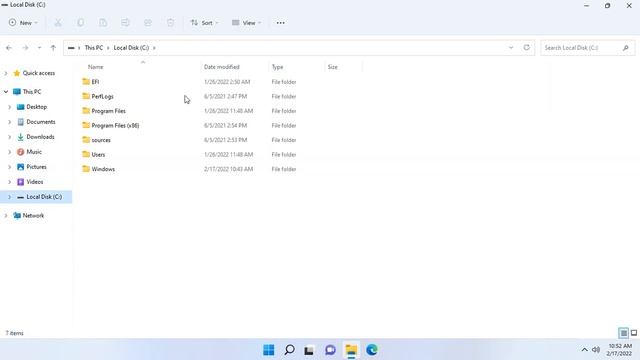Click the Share toolbar icon
640x360 pixels.
148,23
